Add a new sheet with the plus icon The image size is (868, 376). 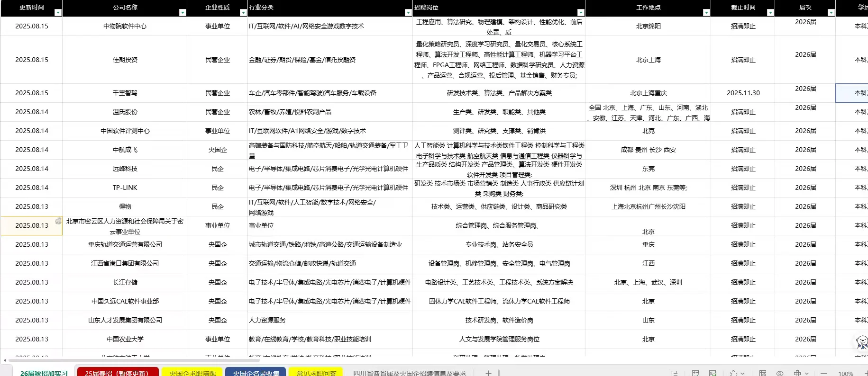488,373
